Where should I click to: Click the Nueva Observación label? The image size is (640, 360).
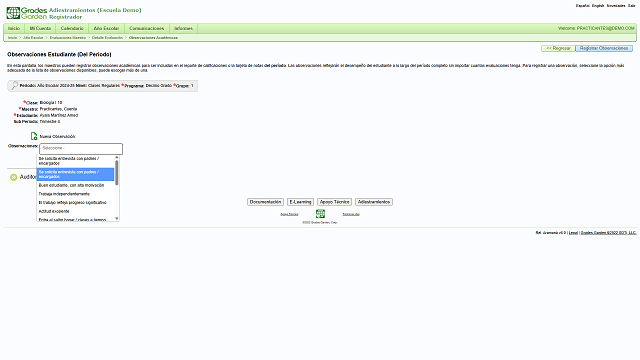tap(58, 136)
